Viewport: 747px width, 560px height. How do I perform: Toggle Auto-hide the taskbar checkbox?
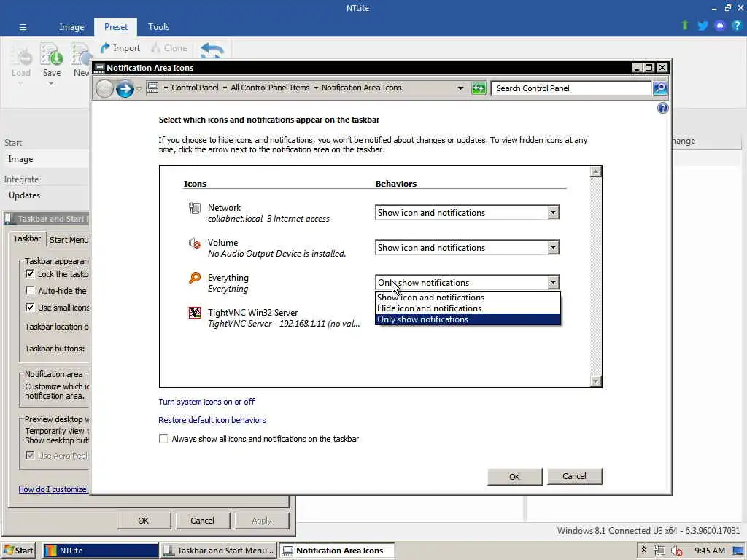[30, 290]
